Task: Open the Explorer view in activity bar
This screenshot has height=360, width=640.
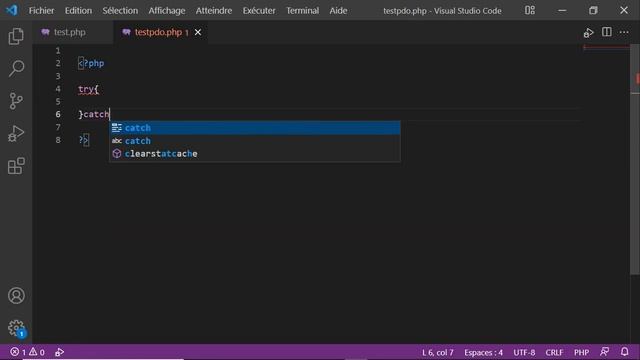Action: (16, 36)
